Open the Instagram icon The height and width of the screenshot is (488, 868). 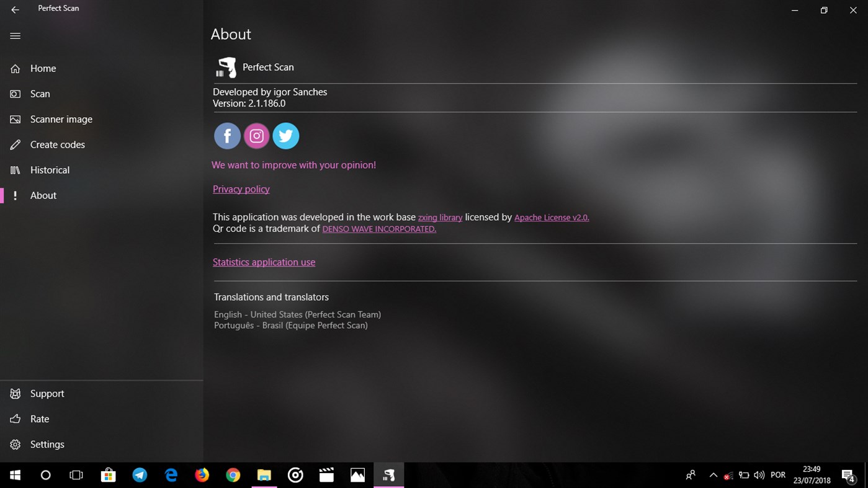tap(256, 136)
